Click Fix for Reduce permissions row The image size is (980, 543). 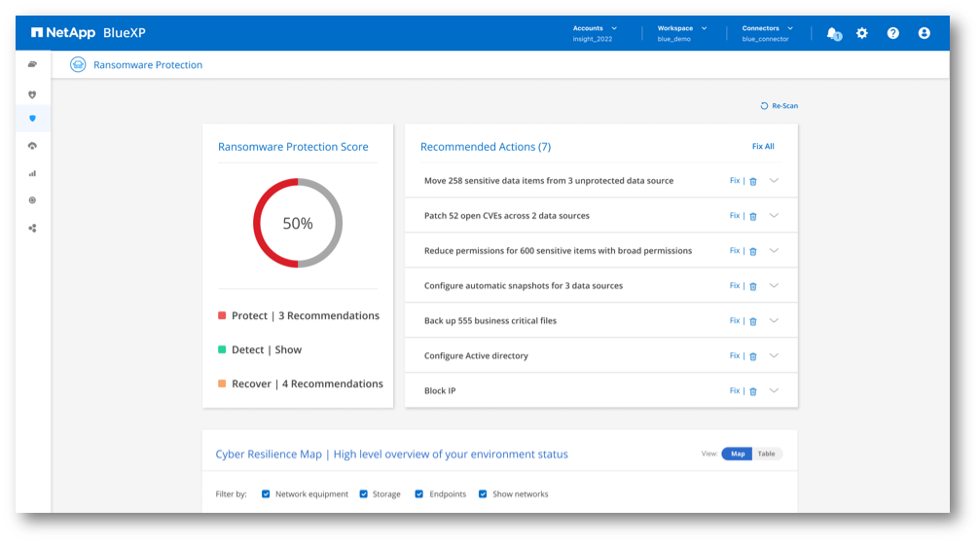[735, 250]
